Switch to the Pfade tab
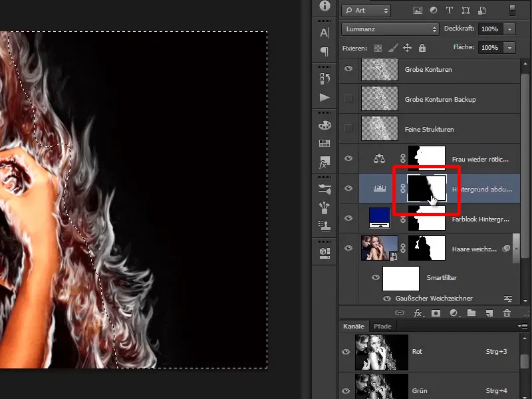The height and width of the screenshot is (399, 532). [382, 327]
